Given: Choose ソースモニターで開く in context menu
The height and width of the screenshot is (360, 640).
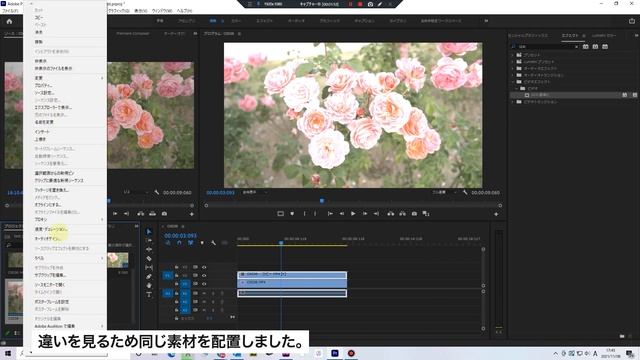Looking at the screenshot, I should pyautogui.click(x=50, y=285).
